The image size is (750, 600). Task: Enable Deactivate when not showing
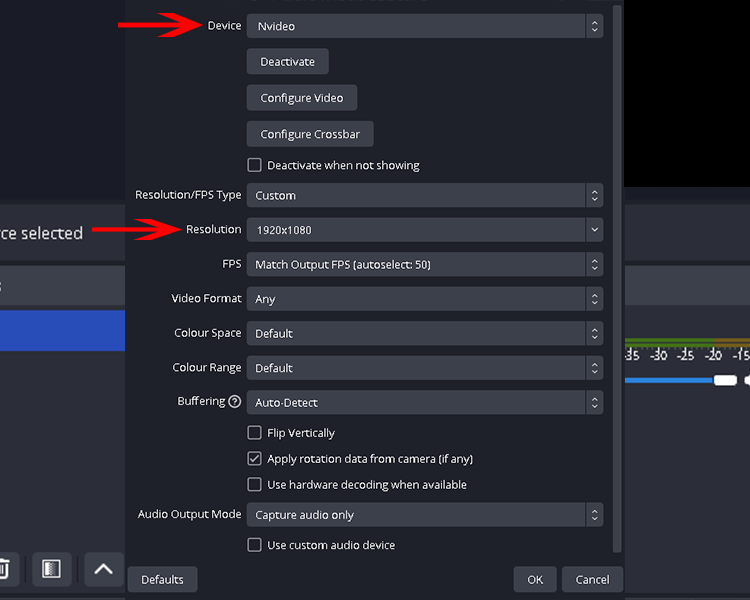tap(254, 165)
